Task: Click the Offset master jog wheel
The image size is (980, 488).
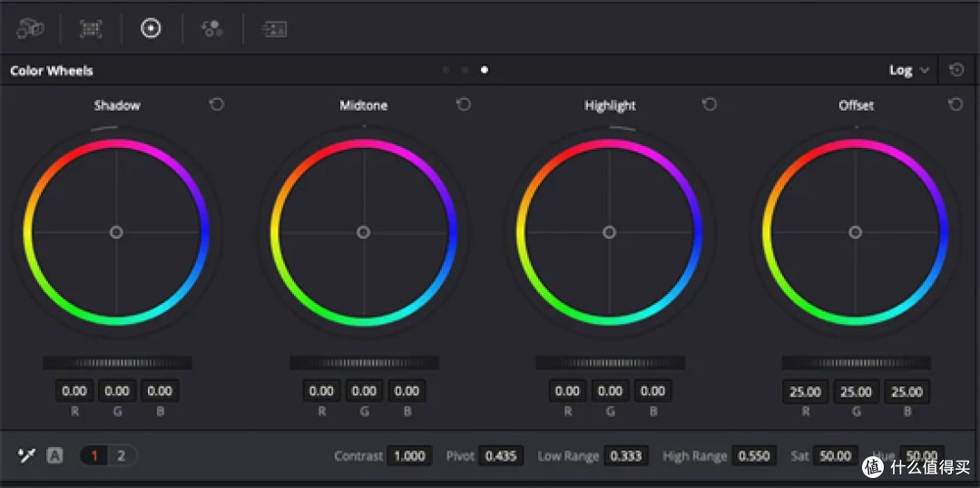Action: (857, 363)
